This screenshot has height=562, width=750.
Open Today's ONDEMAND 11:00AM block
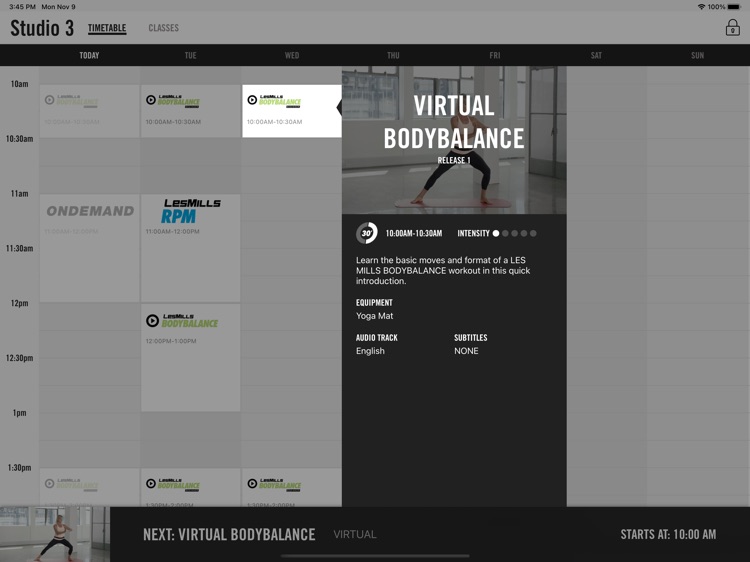[89, 248]
